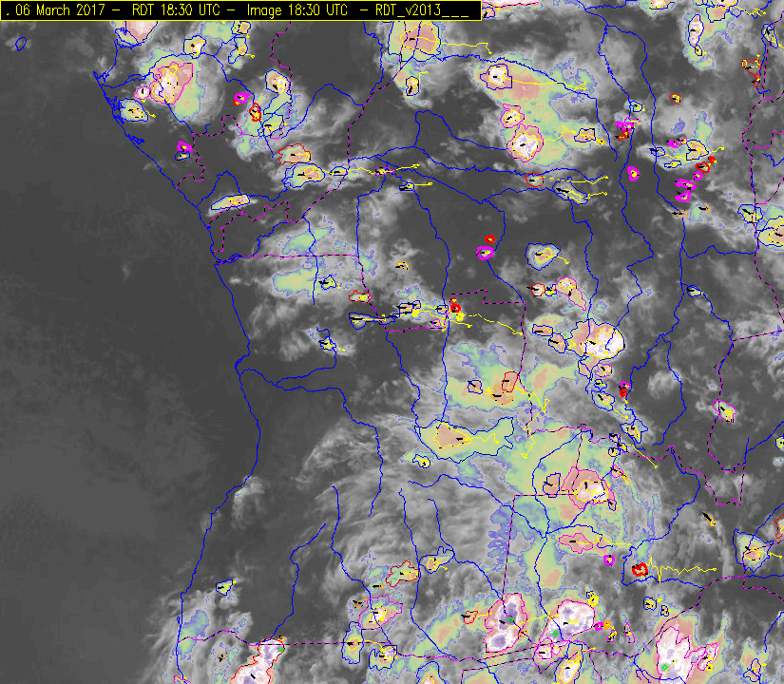
Task: Select red storm cell with yellow center dot
Action: point(455,306)
